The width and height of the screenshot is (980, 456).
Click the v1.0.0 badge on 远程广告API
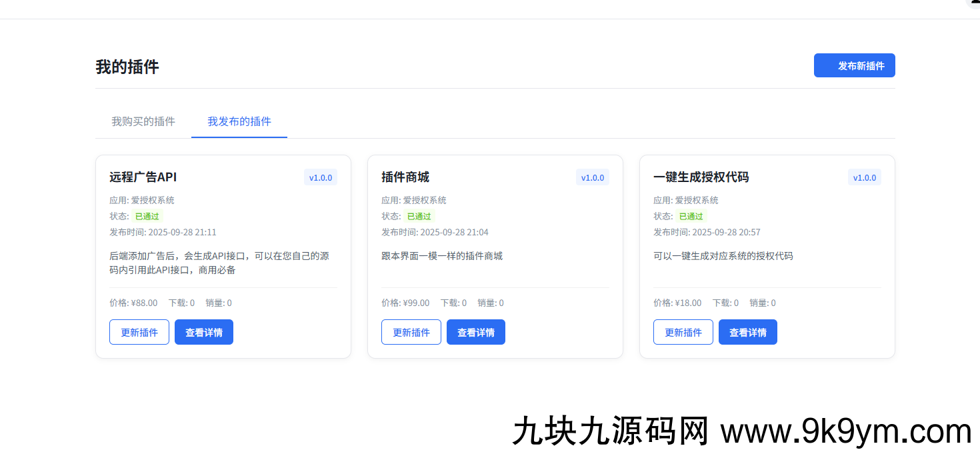point(321,177)
